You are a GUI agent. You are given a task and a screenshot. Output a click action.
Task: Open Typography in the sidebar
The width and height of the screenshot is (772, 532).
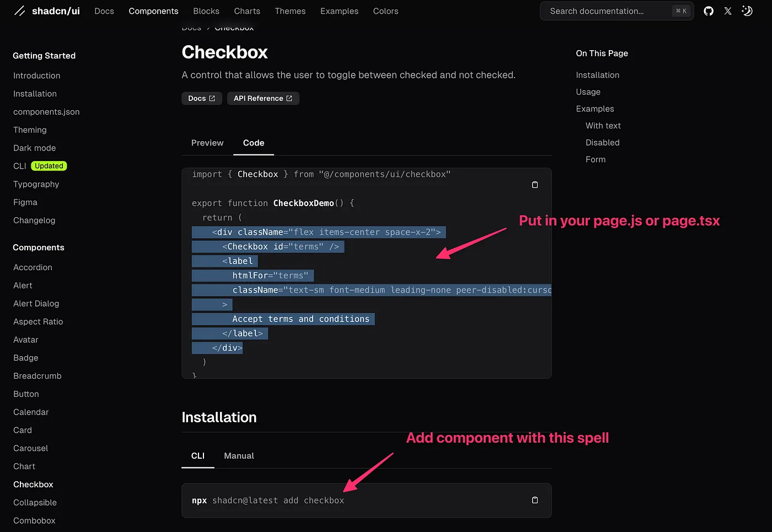pos(36,184)
